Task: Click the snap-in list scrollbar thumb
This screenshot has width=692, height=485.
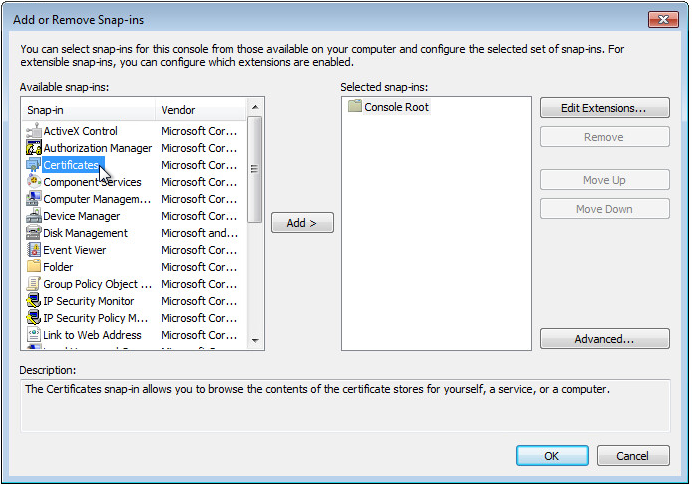Action: (255, 169)
